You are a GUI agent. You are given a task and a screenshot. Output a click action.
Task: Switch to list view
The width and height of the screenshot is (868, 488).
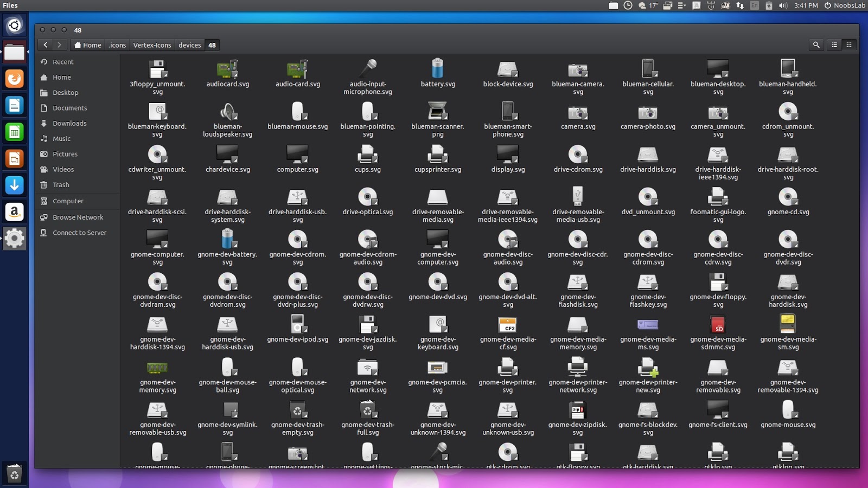(834, 45)
